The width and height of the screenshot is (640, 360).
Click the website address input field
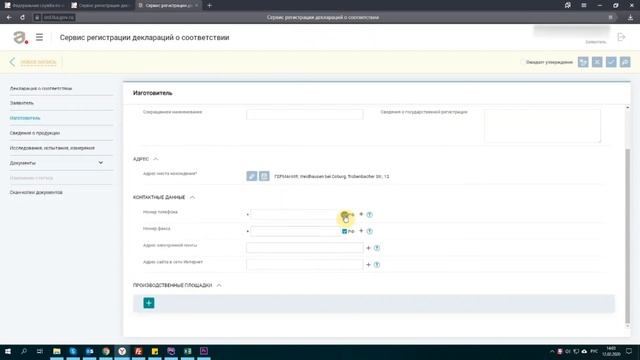click(x=304, y=264)
